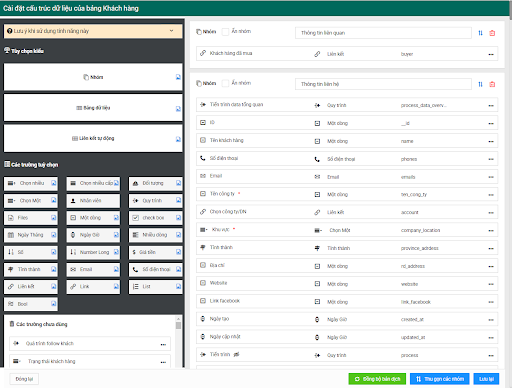Click the 'Tỉnh thành' field type blue icon
The width and height of the screenshot is (512, 388).
point(54,269)
